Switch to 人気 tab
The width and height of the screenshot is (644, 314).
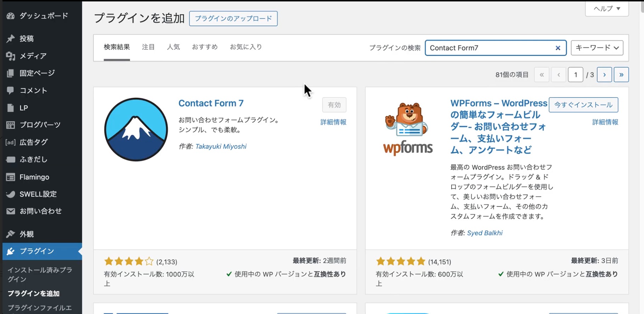[174, 47]
